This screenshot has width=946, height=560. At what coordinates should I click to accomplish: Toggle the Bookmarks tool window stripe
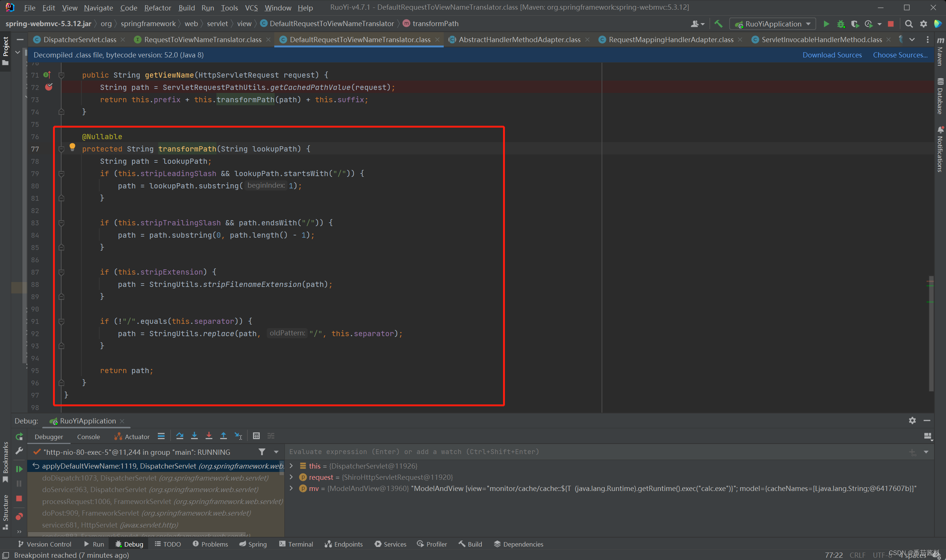pos(5,462)
